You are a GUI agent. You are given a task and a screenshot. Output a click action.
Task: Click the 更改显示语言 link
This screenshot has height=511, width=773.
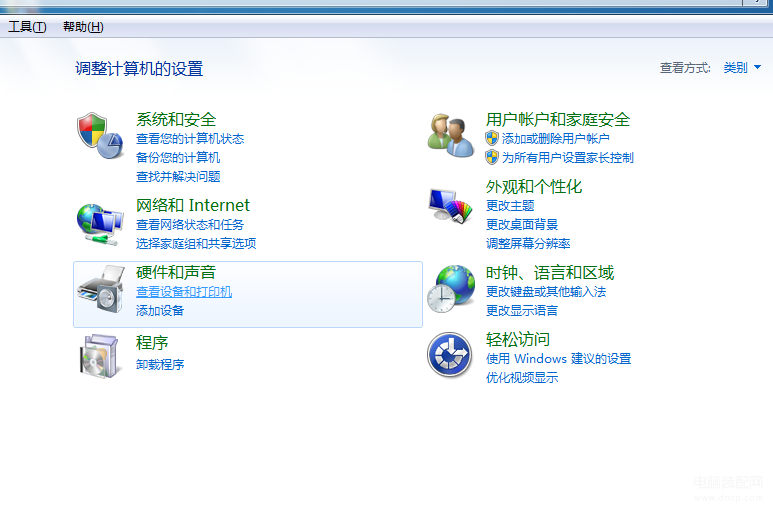click(x=522, y=310)
